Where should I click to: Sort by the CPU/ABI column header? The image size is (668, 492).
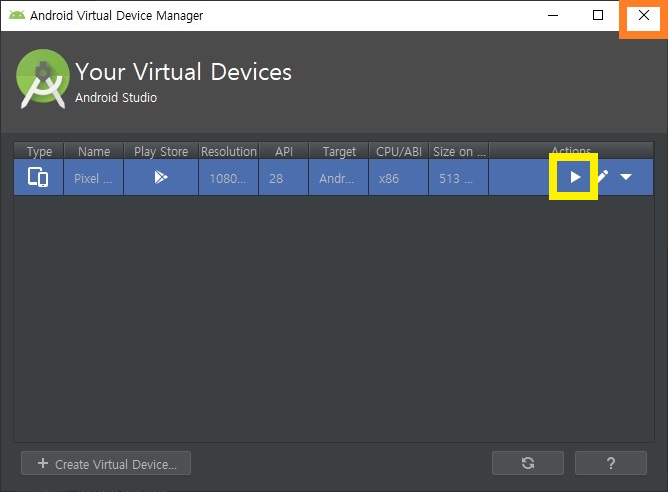[x=399, y=151]
